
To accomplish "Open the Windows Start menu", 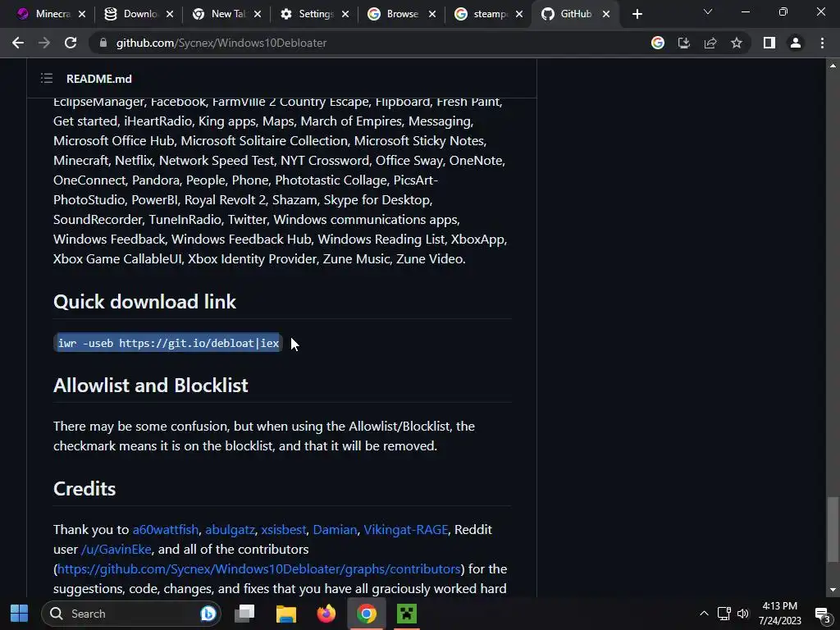I will 20,614.
